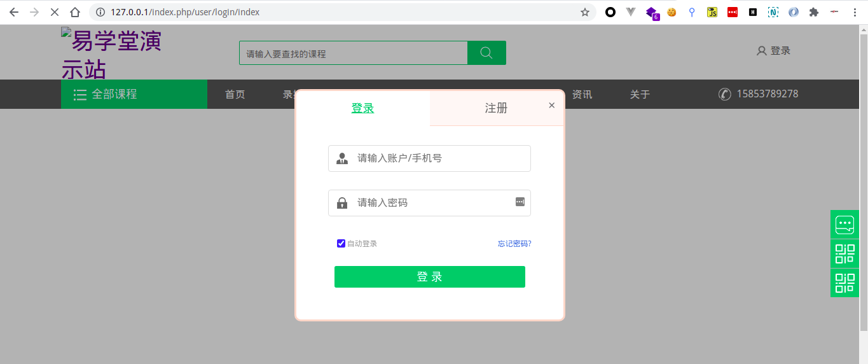Click the browser forward arrow
The image size is (868, 364).
(x=34, y=12)
